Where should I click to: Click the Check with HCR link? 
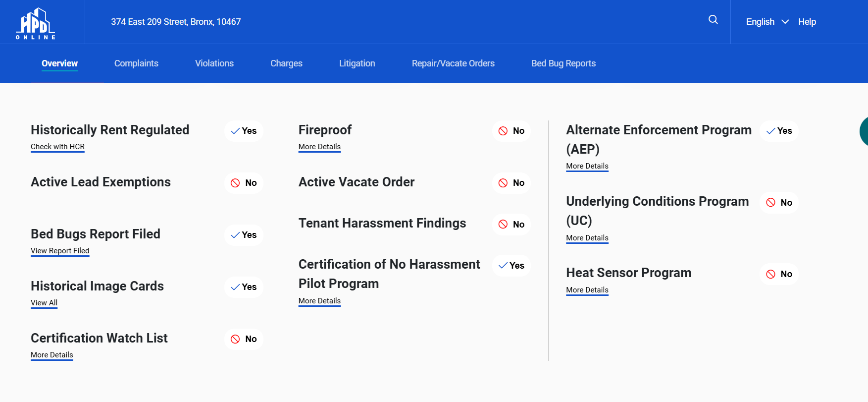pos(57,147)
